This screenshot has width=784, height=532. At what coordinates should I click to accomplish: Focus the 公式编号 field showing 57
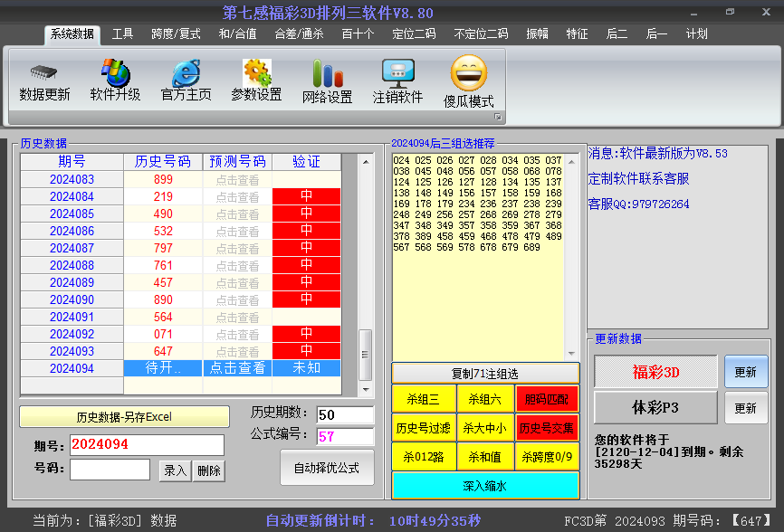[345, 437]
